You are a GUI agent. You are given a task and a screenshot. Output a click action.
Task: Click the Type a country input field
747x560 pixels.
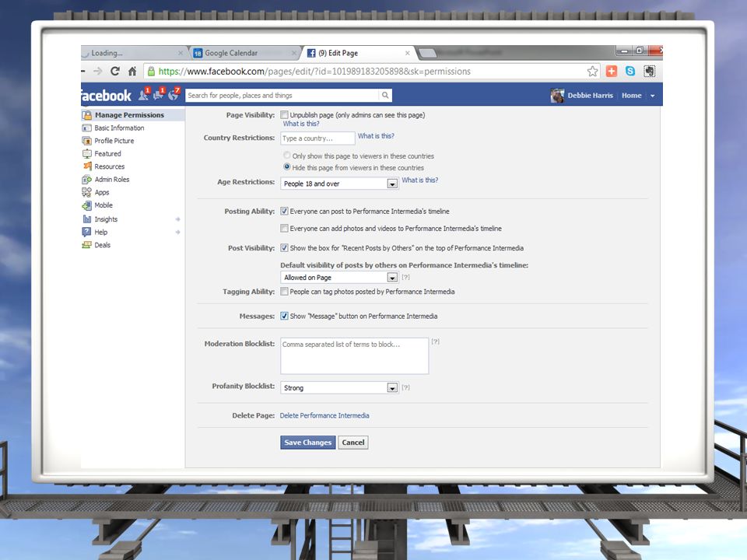coord(317,138)
